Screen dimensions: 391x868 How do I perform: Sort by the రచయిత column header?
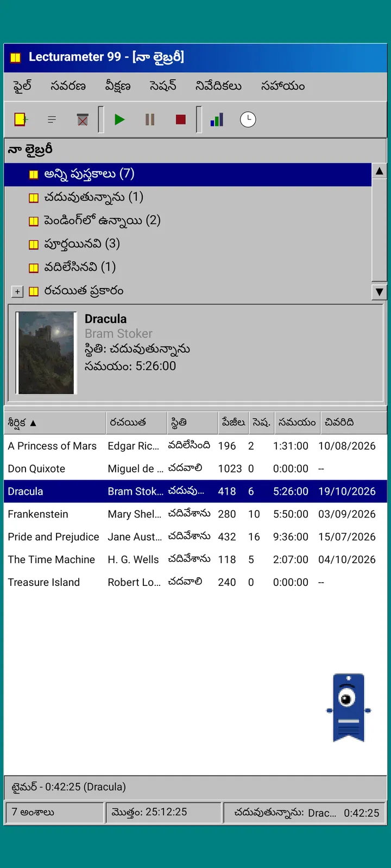[x=135, y=423]
